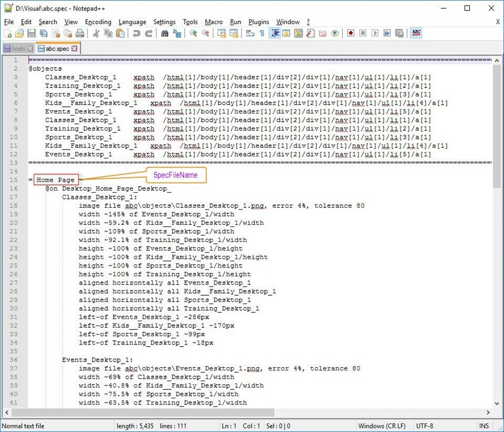504x432 pixels.
Task: Open the Tools menu
Action: tap(191, 22)
